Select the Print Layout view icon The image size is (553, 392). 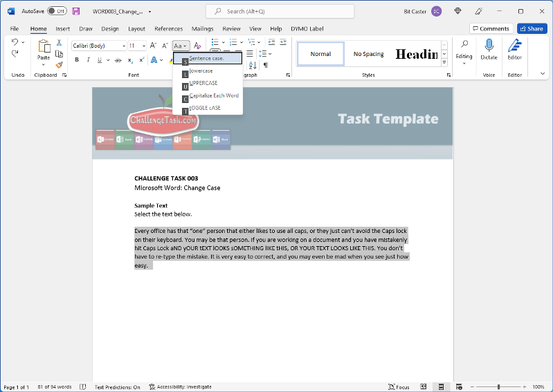[x=441, y=386]
